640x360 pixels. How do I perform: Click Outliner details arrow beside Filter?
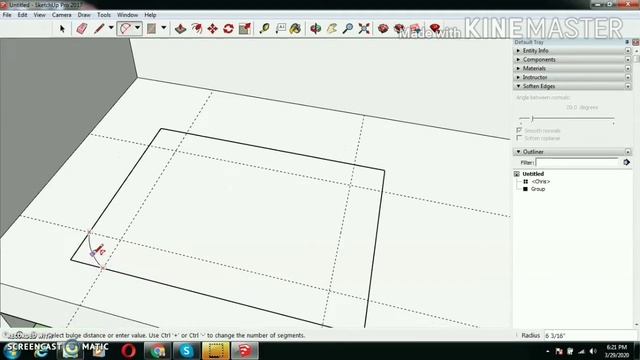click(x=627, y=162)
